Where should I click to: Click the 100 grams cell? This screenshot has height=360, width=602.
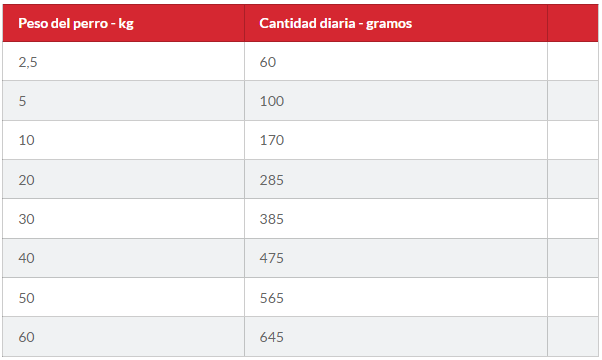pos(396,101)
